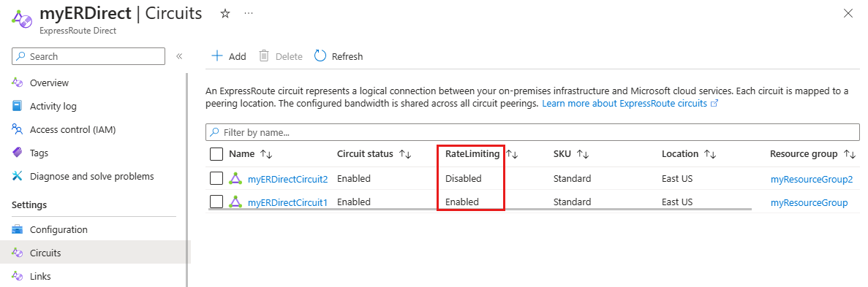Select the checkbox for myERDirectCircuit2
This screenshot has width=868, height=287.
(x=216, y=179)
